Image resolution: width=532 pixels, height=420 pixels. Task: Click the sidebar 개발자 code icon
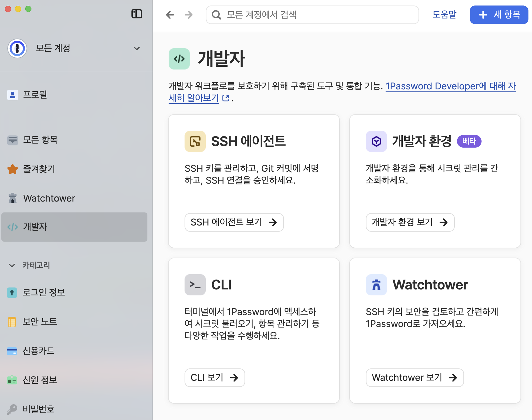[x=13, y=227]
